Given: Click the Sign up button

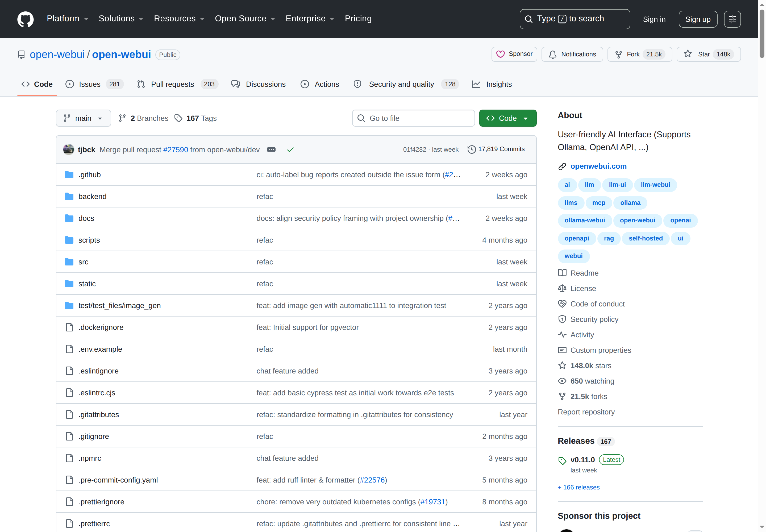Looking at the screenshot, I should 698,19.
